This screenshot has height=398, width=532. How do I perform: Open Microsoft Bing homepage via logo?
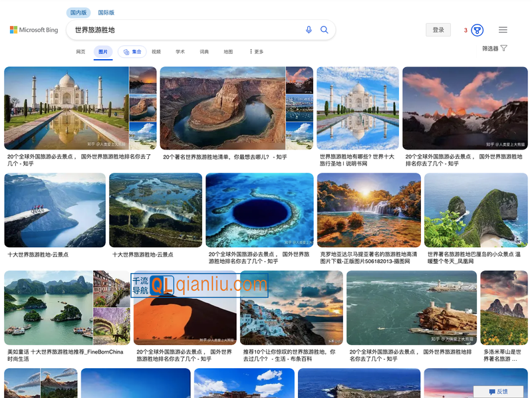[33, 29]
